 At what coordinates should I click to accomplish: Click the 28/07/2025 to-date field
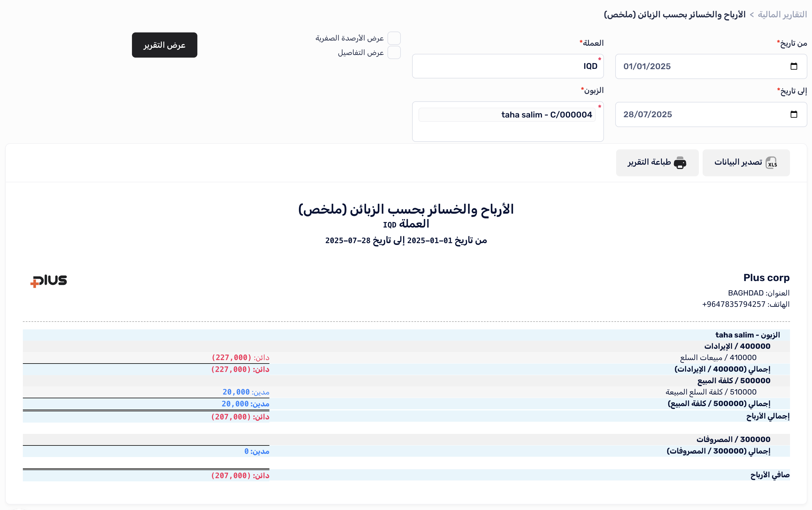(647, 114)
